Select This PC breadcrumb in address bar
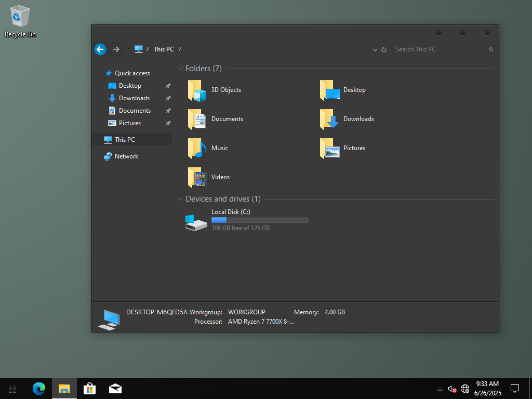 point(164,49)
